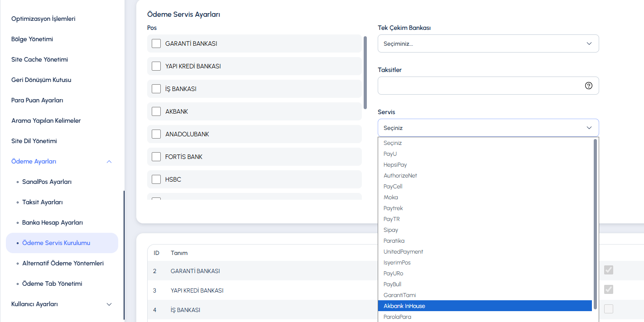
Task: Tick the ANADOLUBANK Pos checkbox
Action: [x=156, y=134]
